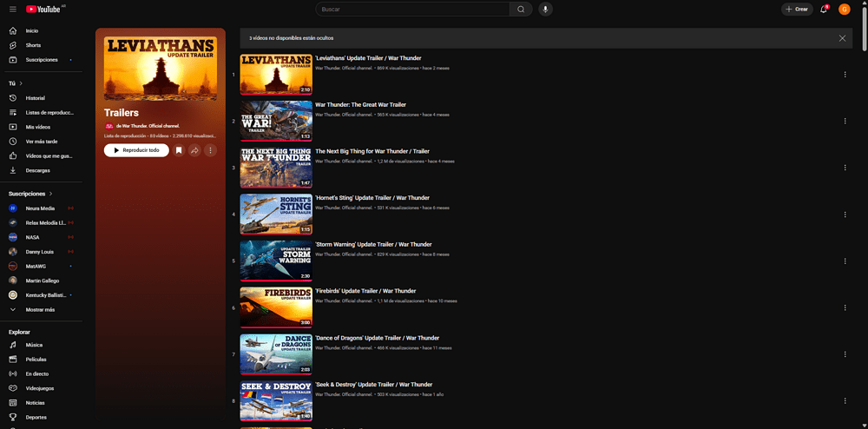Go to Descargas in the sidebar
Screen dimensions: 868x429
pyautogui.click(x=37, y=170)
